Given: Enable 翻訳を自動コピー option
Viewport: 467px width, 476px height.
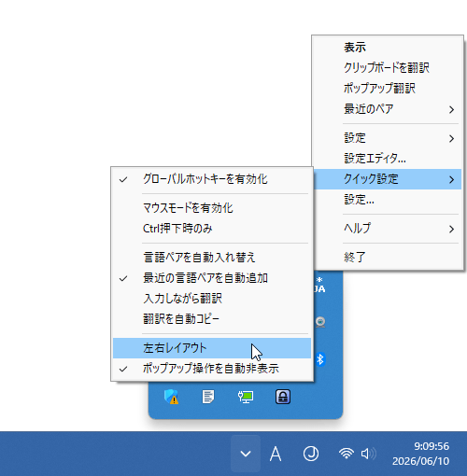Looking at the screenshot, I should (212, 319).
